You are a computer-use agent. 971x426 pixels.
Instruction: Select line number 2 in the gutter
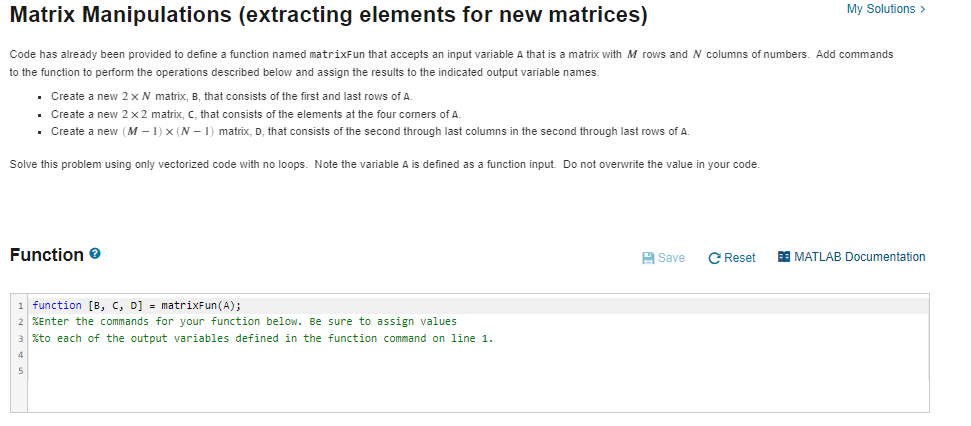20,322
